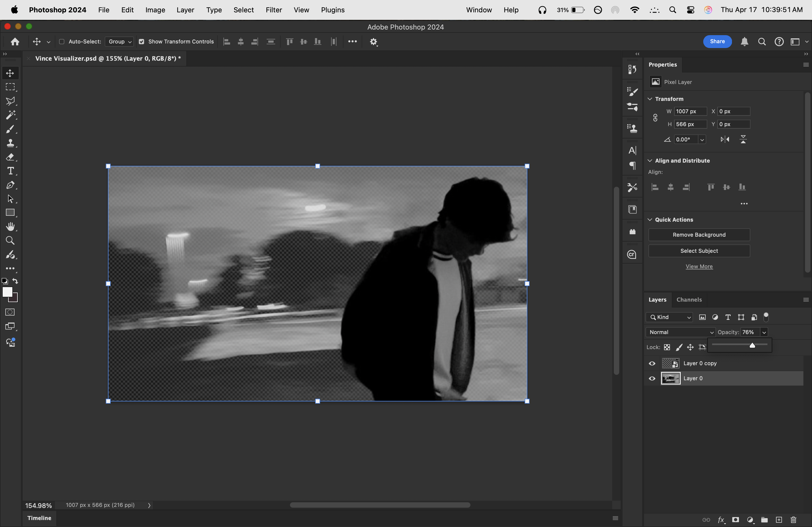Screen dimensions: 812x527
Task: Select the Zoom tool
Action: [x=10, y=241]
